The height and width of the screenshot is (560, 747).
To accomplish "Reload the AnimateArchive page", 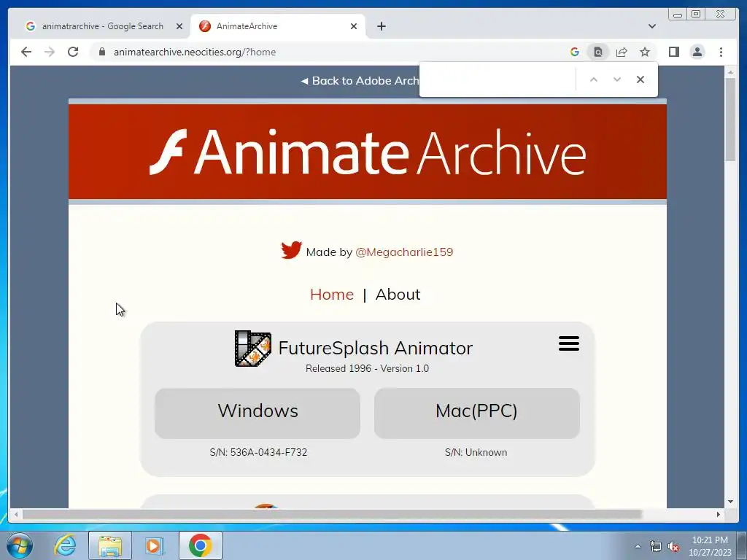I will coord(73,52).
